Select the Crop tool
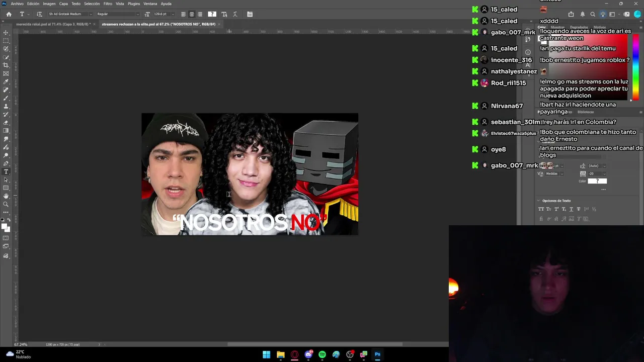Image resolution: width=644 pixels, height=362 pixels. [6, 65]
